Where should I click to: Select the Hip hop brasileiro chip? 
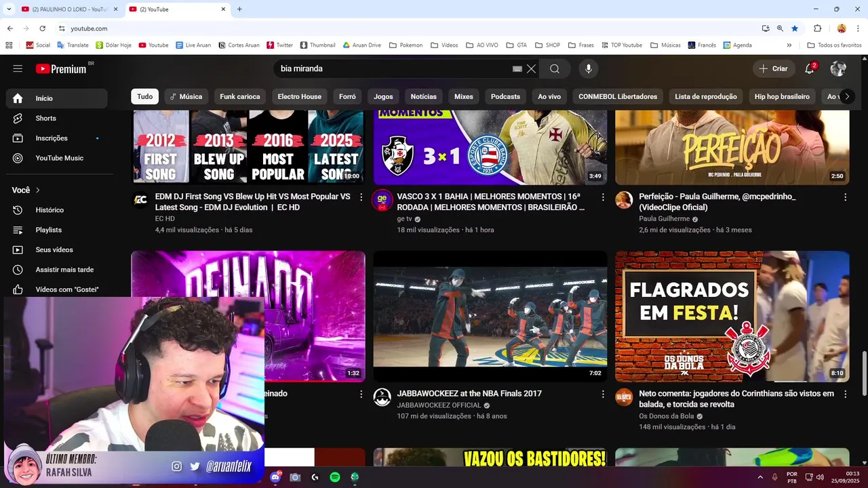782,97
